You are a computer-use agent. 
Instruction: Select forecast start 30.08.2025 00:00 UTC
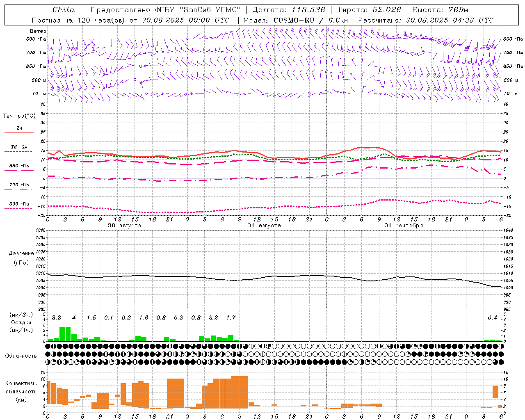[185, 20]
